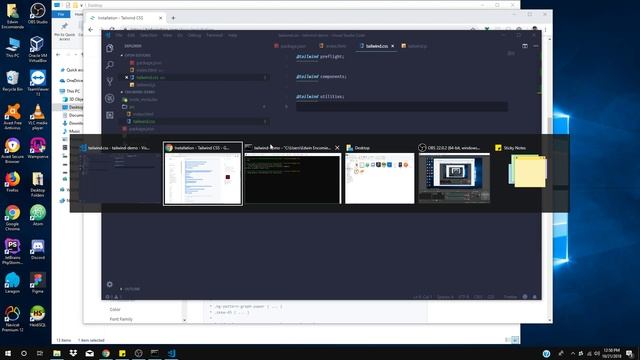Open the editor More Actions ellipsis

pyautogui.click(x=536, y=46)
